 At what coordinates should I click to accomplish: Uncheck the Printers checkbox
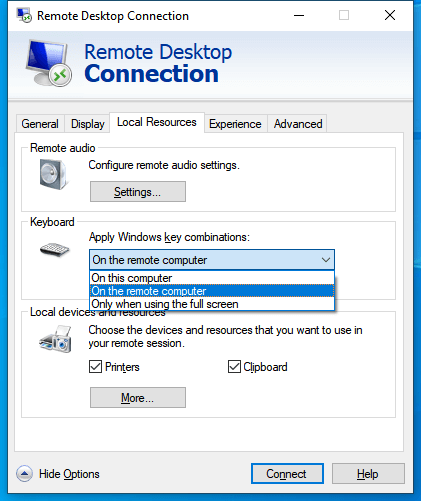pos(96,367)
